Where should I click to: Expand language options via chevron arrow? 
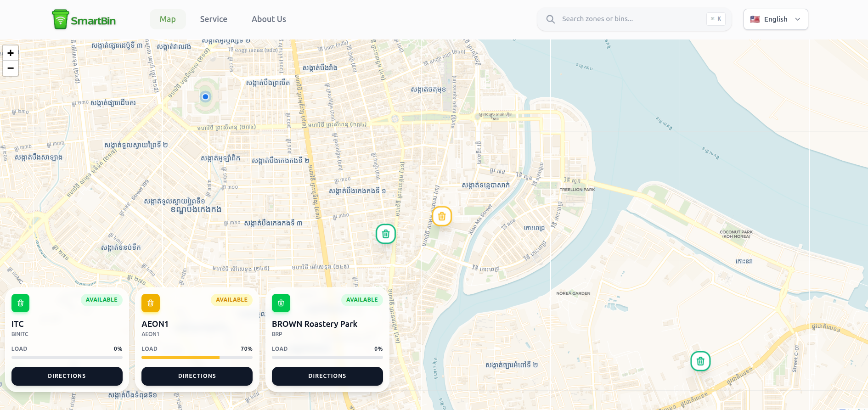pos(798,19)
